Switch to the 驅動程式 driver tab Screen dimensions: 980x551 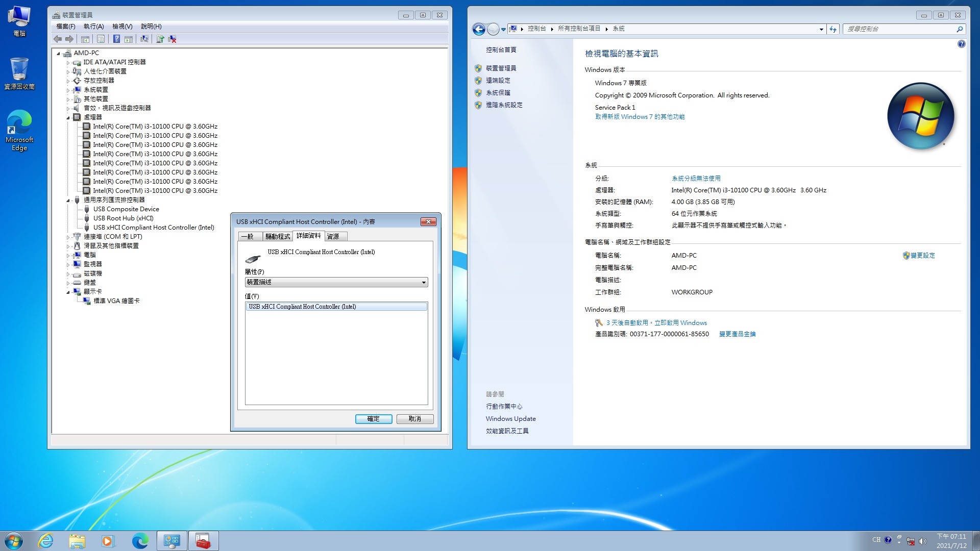click(x=277, y=236)
